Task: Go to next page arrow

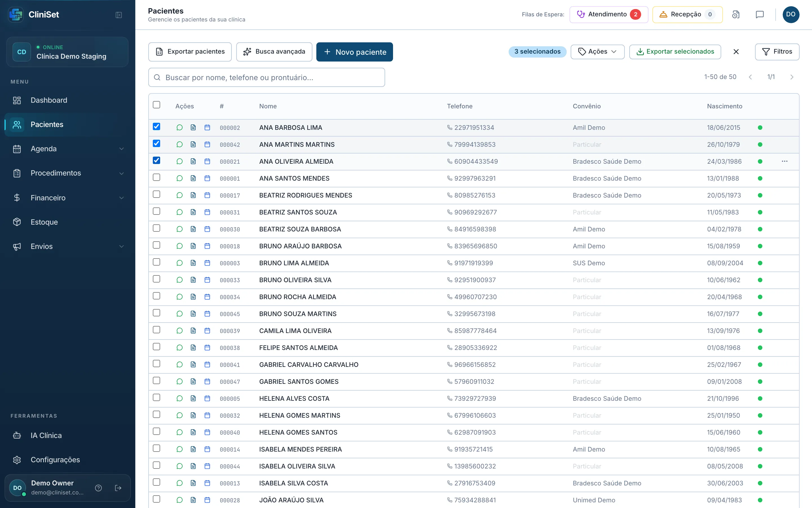Action: coord(792,77)
